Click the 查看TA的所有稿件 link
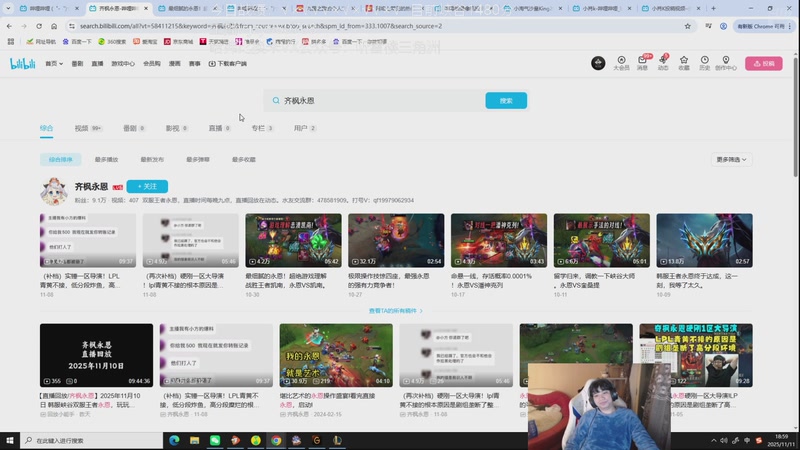 (395, 311)
